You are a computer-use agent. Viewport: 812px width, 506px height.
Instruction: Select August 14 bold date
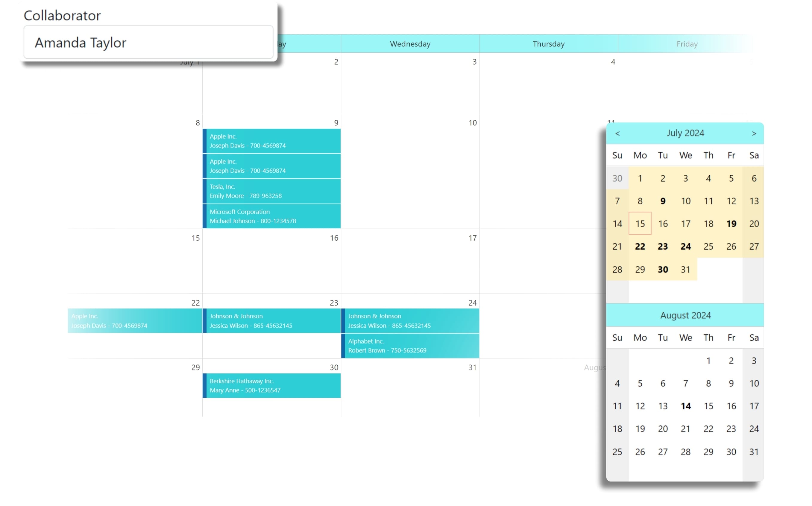tap(685, 406)
